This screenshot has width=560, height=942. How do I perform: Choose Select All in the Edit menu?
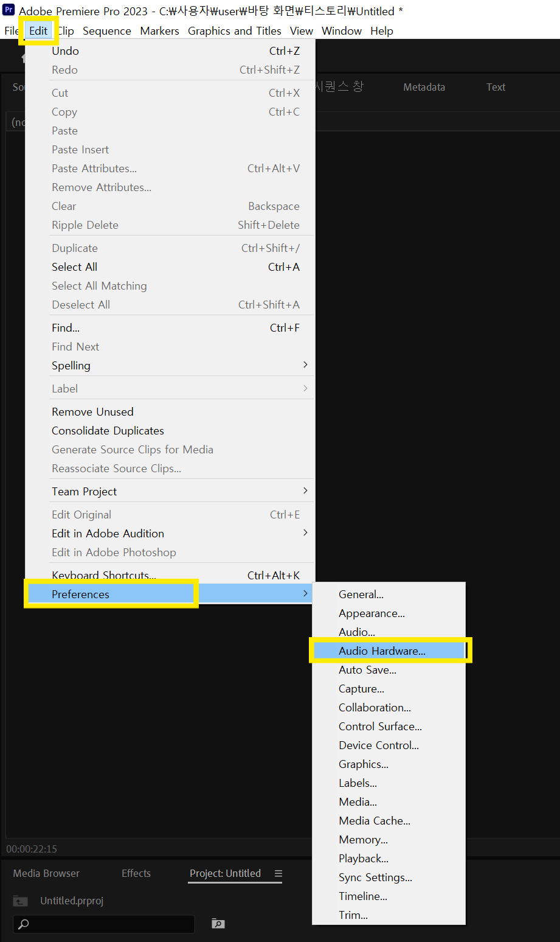click(170, 267)
